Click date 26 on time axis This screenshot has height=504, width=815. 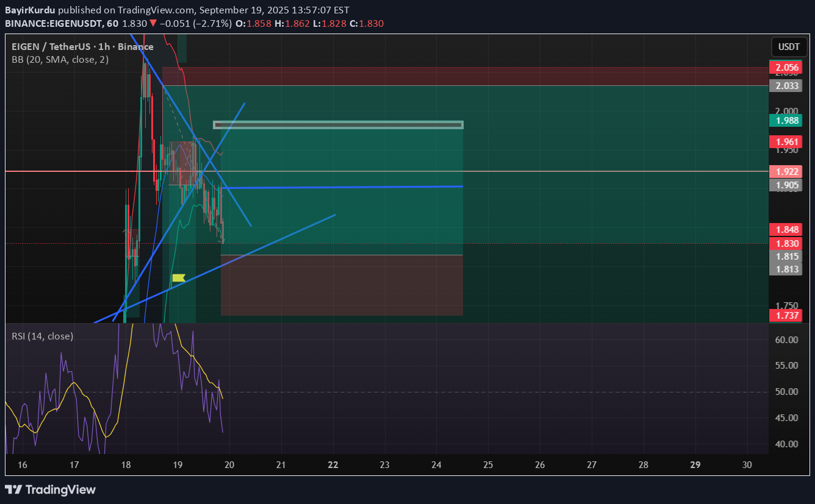click(x=540, y=465)
